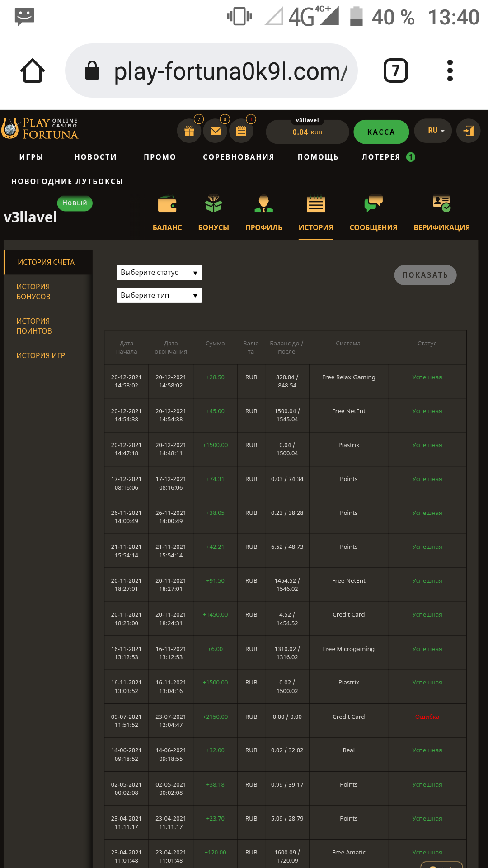Viewport: 488px width, 868px height.
Task: Select the История tab label
Action: 316,227
